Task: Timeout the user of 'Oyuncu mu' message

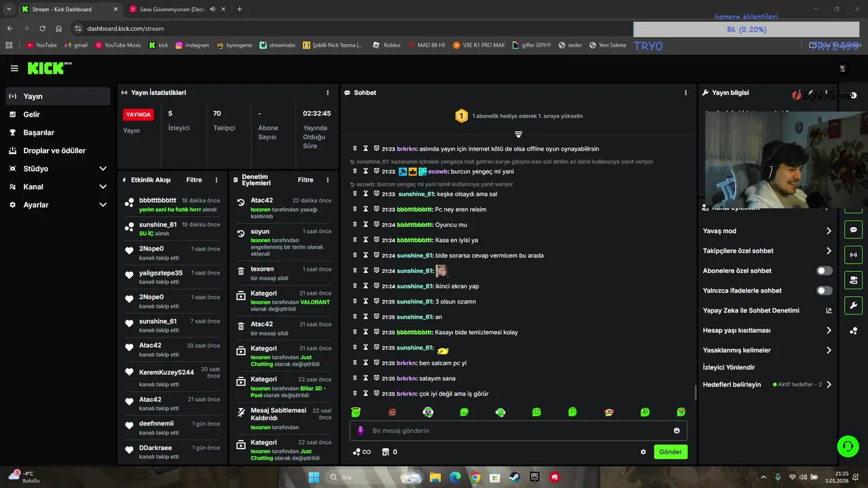Action: [x=366, y=224]
